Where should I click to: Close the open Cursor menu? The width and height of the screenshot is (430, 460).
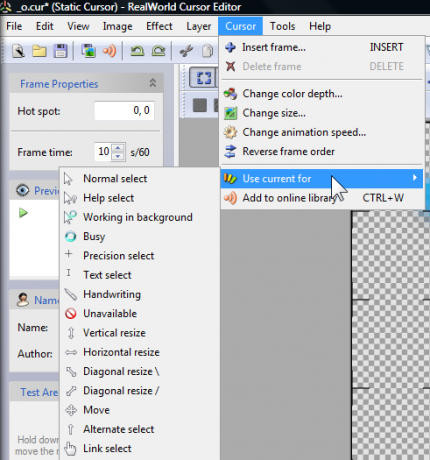click(x=241, y=26)
